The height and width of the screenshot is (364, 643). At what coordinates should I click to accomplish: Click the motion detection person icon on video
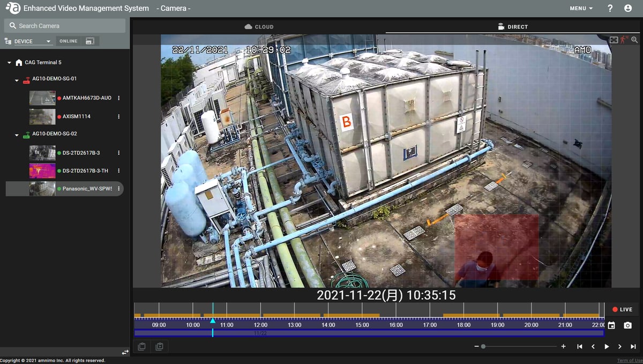[623, 40]
